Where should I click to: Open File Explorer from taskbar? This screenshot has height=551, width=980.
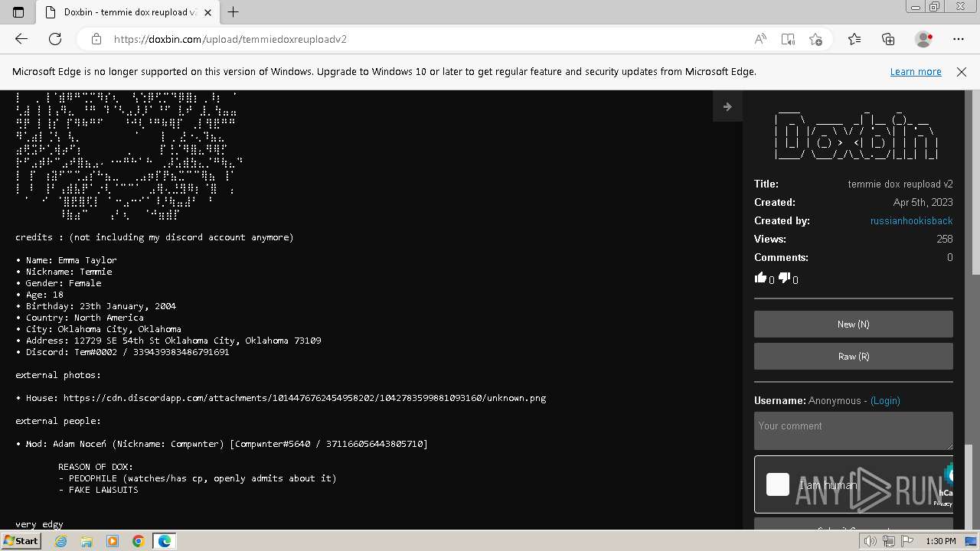click(87, 541)
